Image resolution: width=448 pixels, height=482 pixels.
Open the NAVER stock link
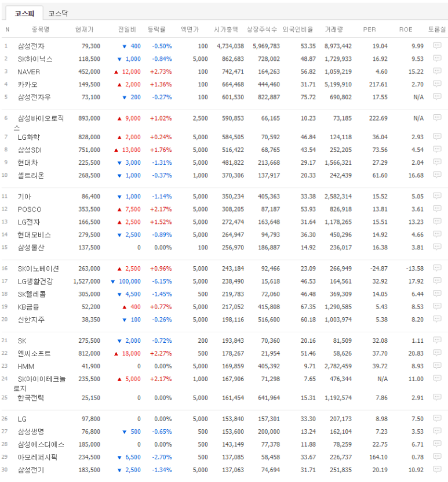tap(28, 71)
